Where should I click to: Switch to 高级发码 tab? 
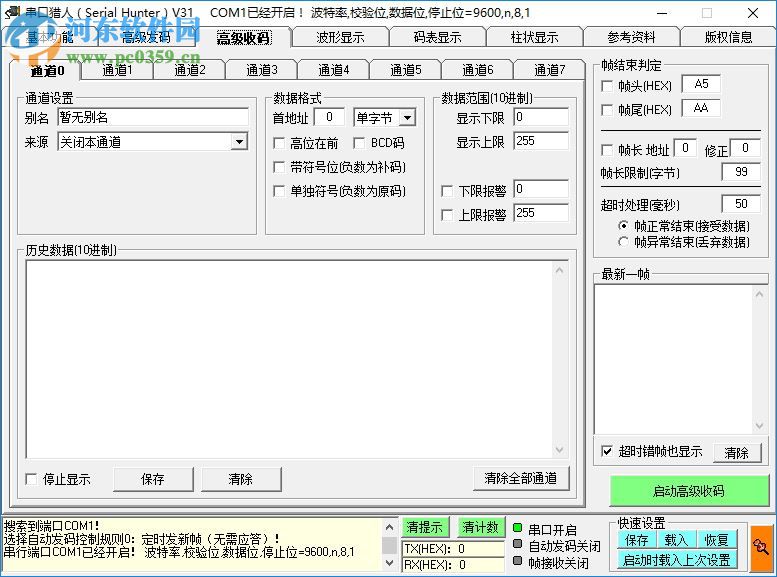tap(146, 37)
